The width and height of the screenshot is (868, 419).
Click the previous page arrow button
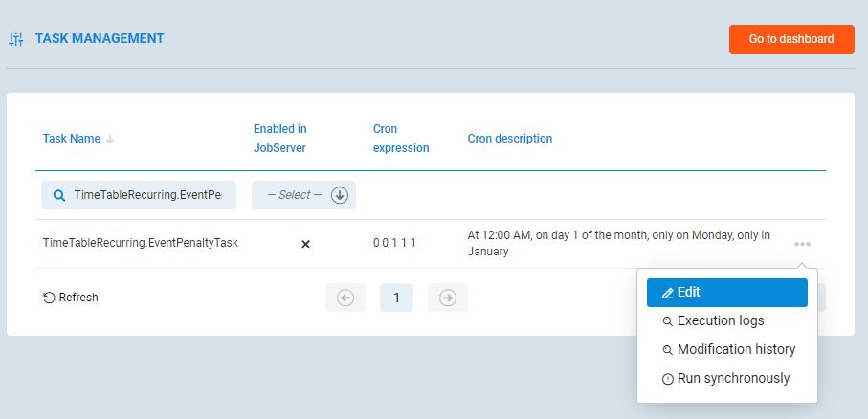pyautogui.click(x=345, y=298)
